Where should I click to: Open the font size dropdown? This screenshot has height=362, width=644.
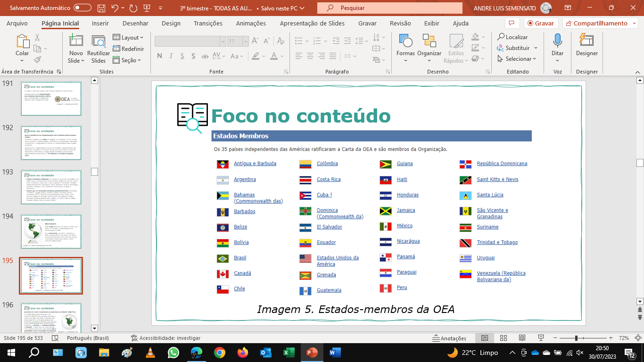point(245,41)
